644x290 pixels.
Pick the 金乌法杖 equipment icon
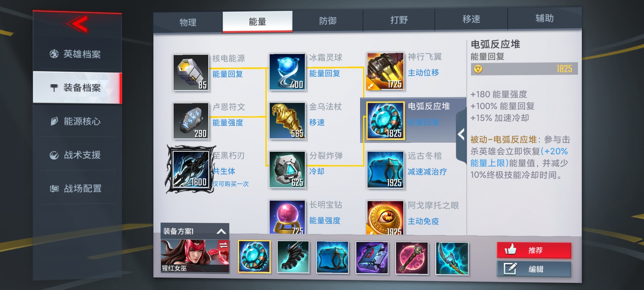pyautogui.click(x=287, y=121)
